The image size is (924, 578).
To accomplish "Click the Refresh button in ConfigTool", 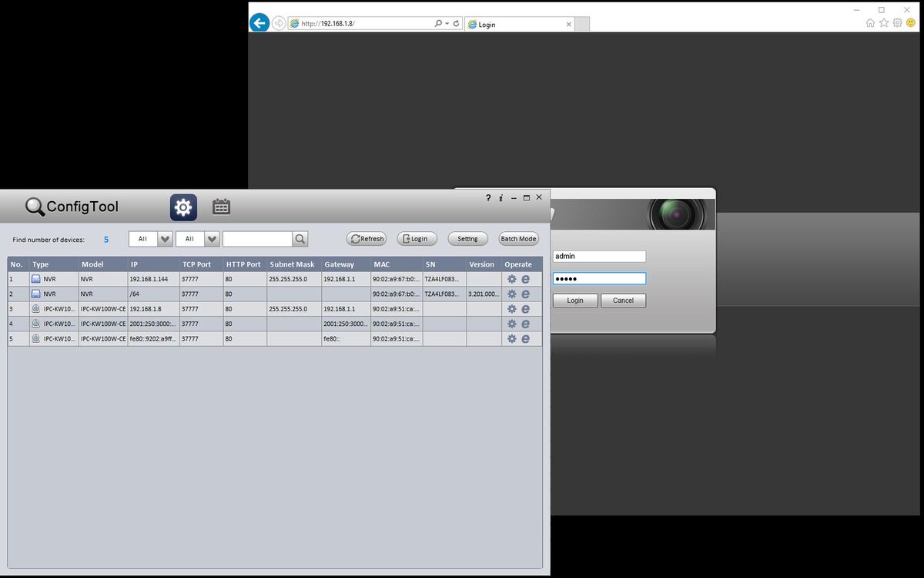I will coord(367,239).
